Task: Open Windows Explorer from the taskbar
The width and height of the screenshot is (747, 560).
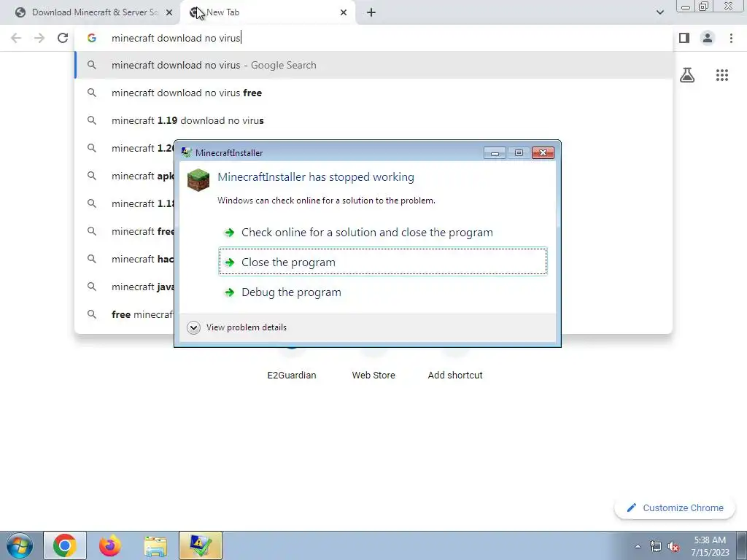Action: [x=155, y=545]
